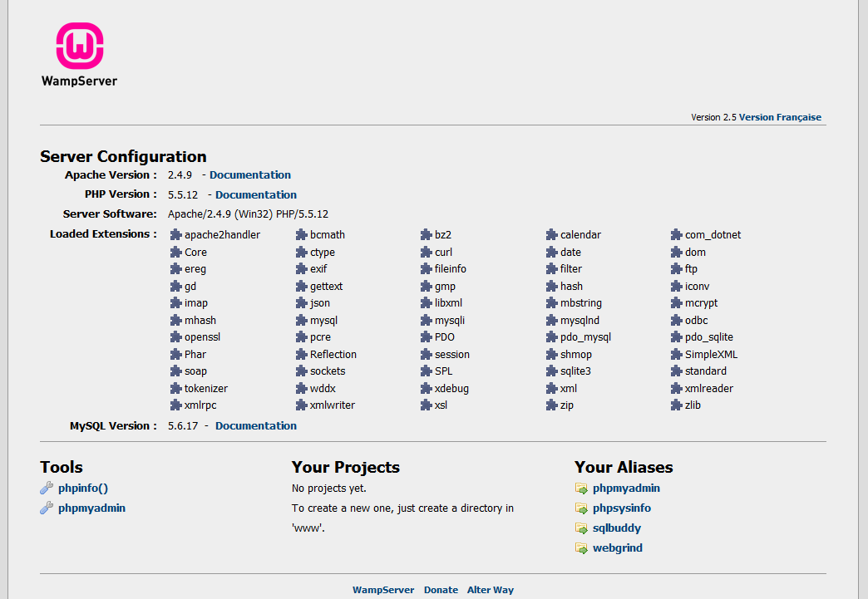Open phpmyadmin under Tools
The height and width of the screenshot is (599, 868).
point(92,508)
